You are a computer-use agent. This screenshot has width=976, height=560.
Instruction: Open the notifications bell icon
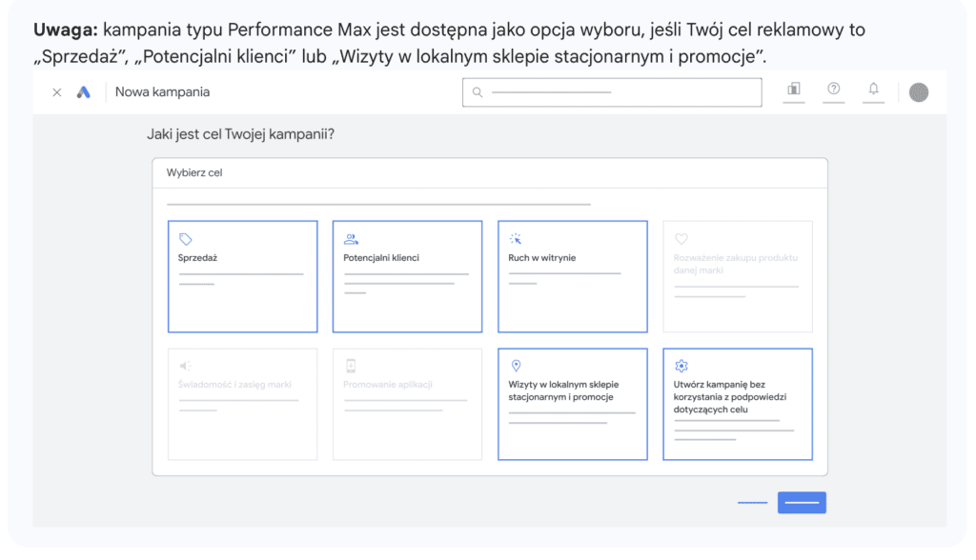[x=873, y=90]
